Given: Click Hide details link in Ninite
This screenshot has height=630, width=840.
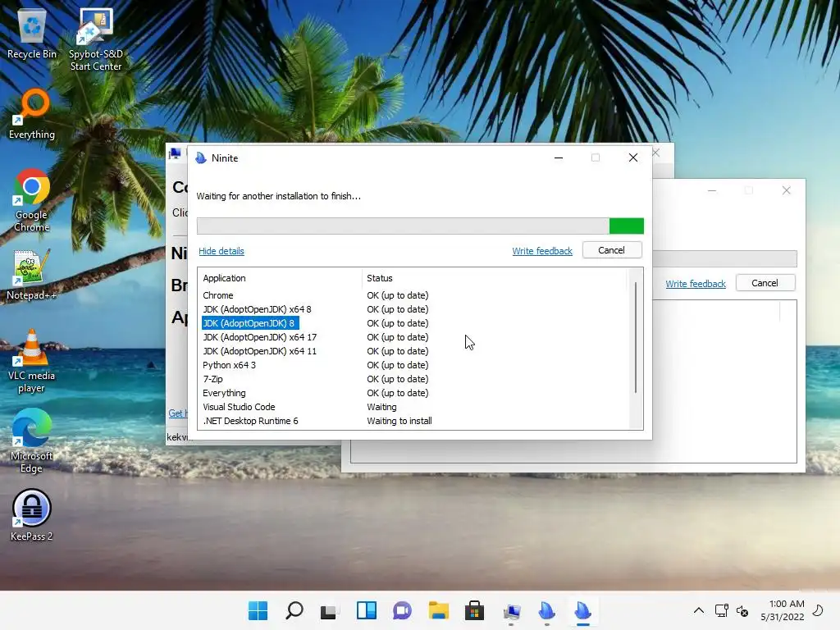Looking at the screenshot, I should tap(221, 251).
